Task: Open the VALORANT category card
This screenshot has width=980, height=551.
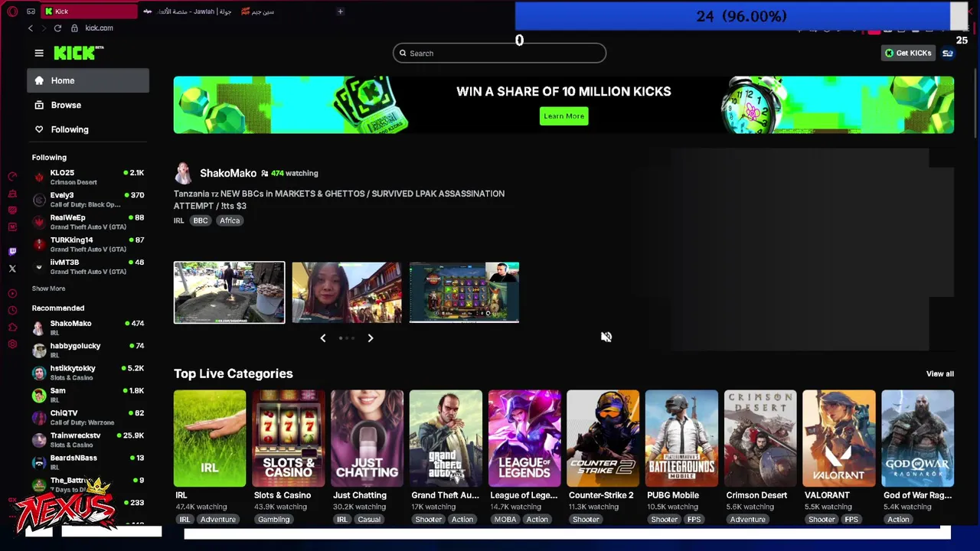Action: click(x=839, y=439)
